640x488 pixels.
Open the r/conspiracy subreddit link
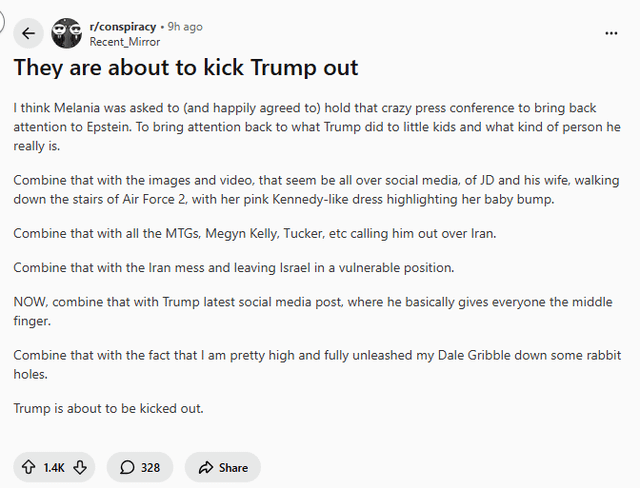point(122,27)
